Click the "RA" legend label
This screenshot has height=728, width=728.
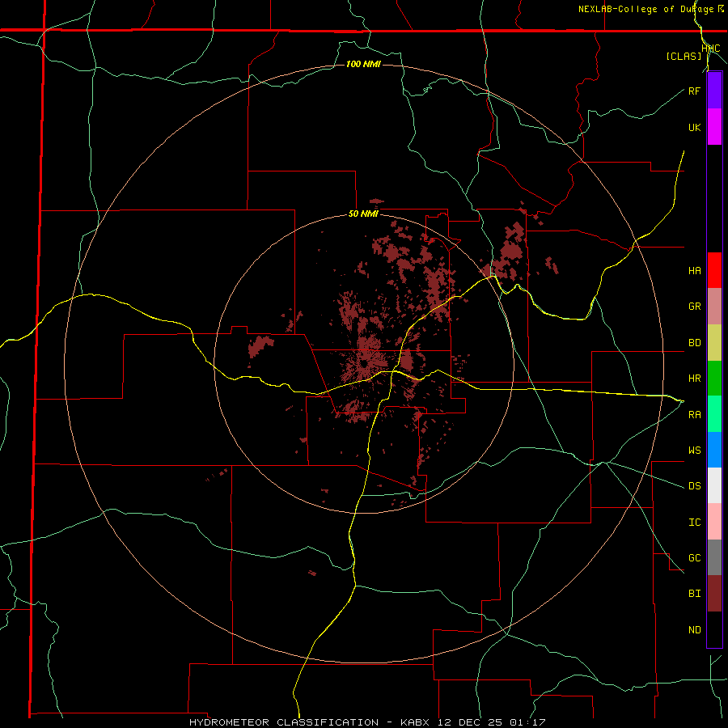coord(694,414)
